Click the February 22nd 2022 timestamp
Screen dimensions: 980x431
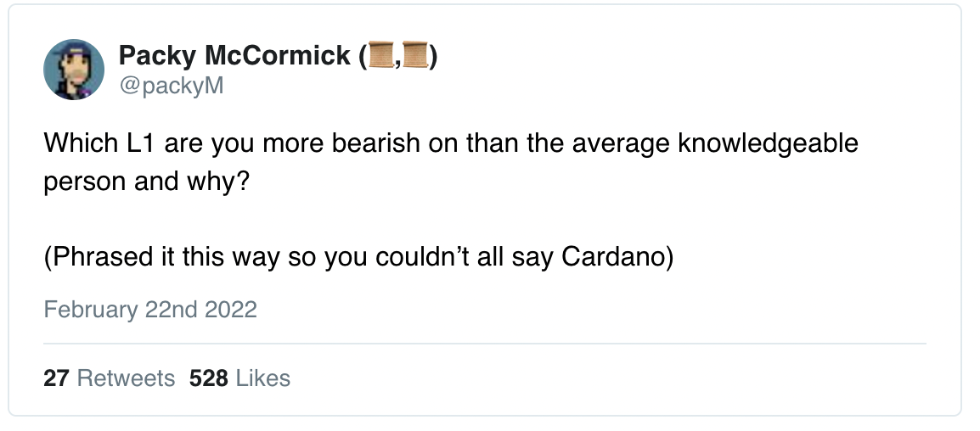[x=150, y=310]
